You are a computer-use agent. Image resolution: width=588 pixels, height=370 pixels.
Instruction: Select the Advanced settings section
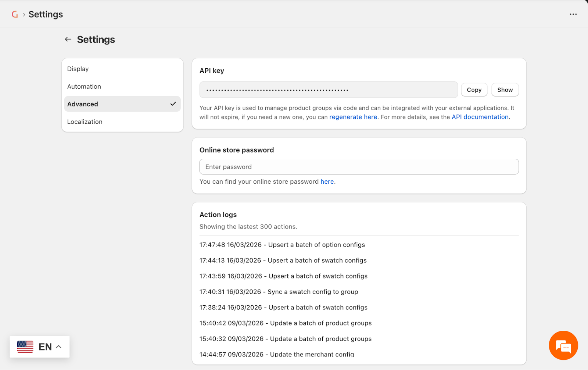[122, 104]
